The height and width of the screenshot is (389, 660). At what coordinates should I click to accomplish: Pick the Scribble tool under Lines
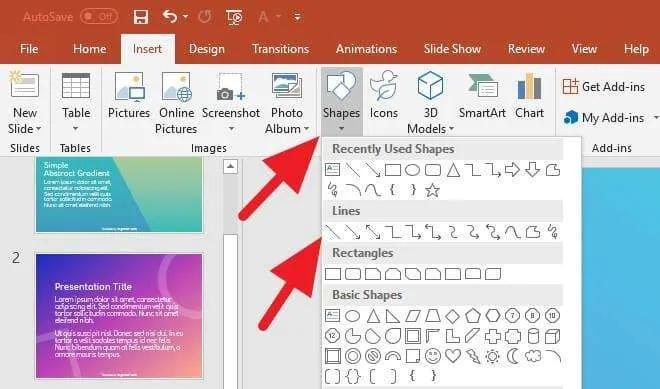553,232
